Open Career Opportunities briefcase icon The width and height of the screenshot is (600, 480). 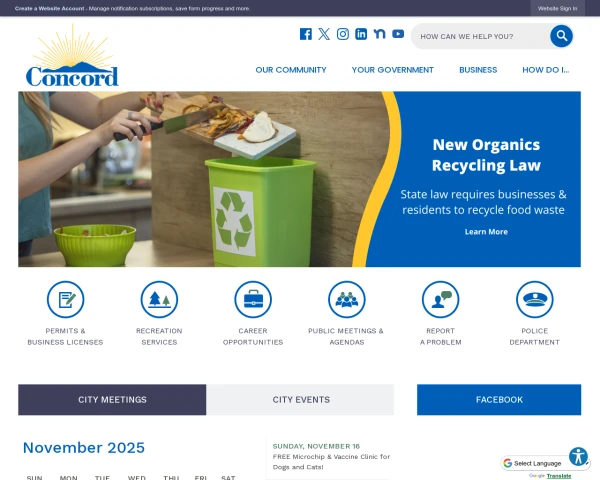click(x=253, y=299)
